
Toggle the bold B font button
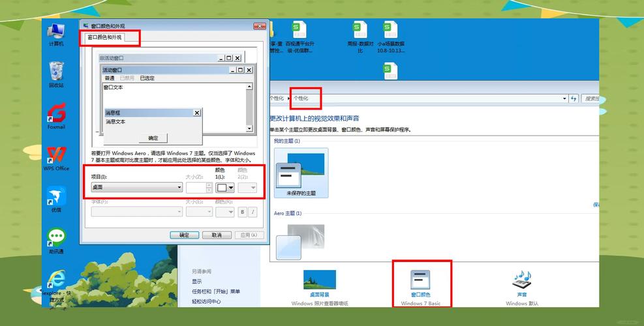[242, 212]
